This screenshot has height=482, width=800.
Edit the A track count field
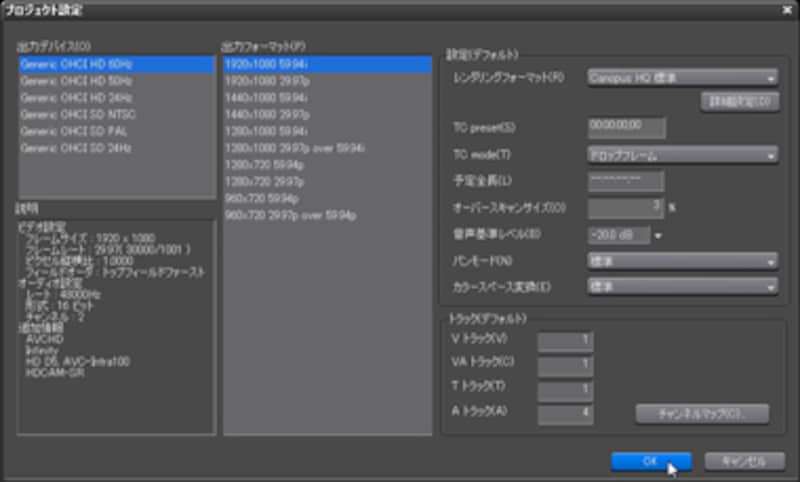tap(565, 414)
